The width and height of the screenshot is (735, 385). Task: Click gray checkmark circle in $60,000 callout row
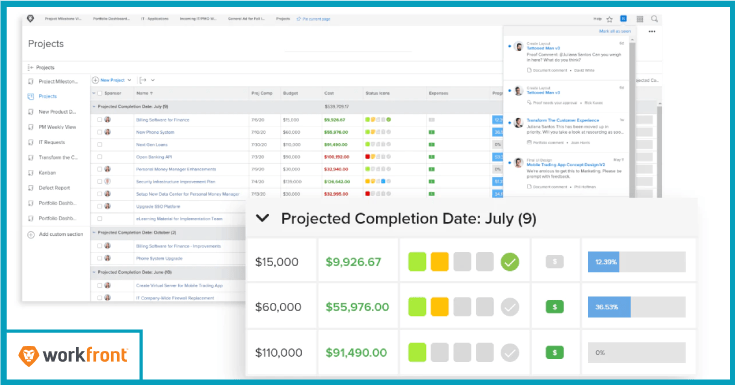(x=510, y=307)
